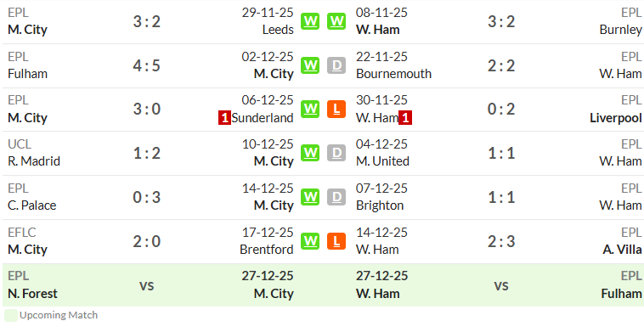Click the A. Villa team name
The image size is (644, 332).
point(622,249)
